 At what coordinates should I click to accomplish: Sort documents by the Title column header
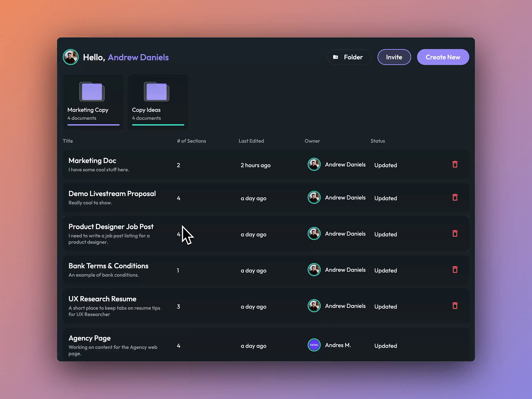point(67,141)
